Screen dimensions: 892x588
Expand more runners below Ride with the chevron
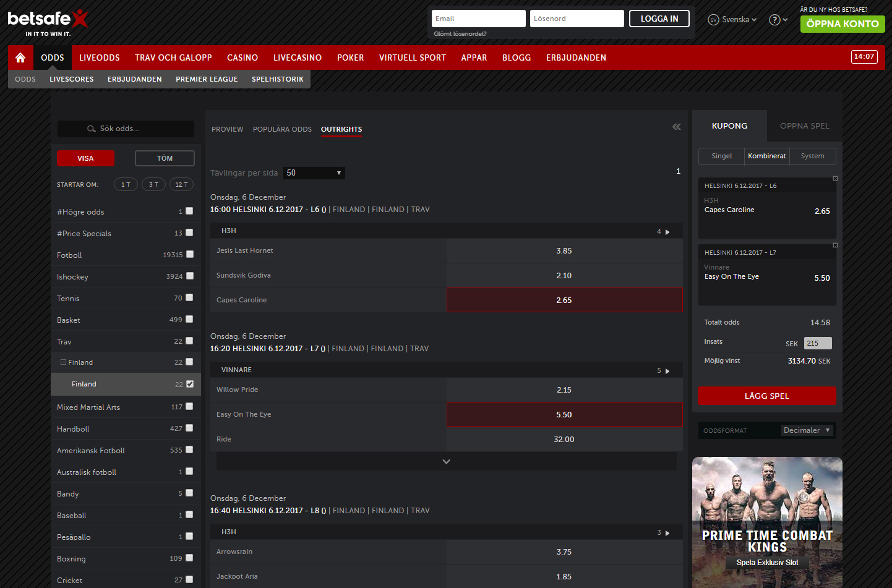(x=445, y=461)
